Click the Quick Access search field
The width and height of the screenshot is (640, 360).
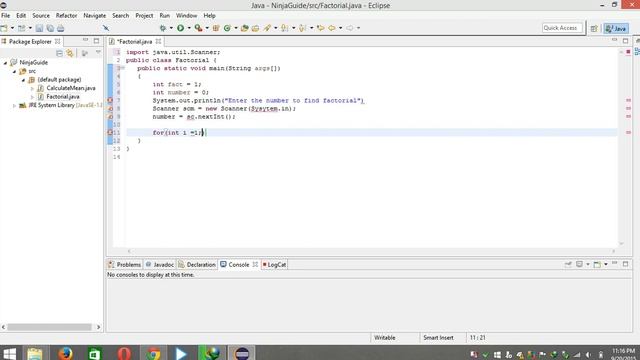pos(562,28)
